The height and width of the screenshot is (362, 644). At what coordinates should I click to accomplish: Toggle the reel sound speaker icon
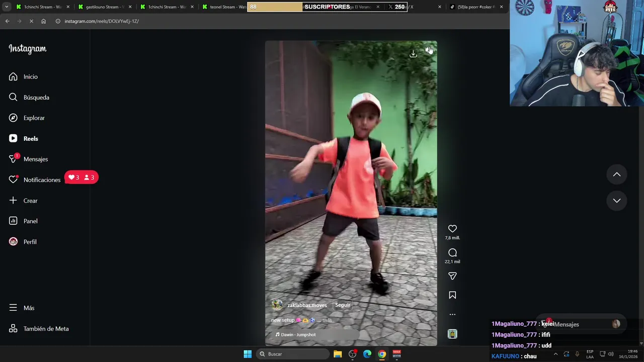(x=428, y=50)
